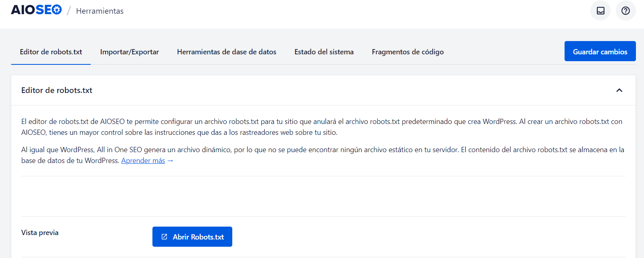Open the notifications inbox icon
644x258 pixels.
click(x=600, y=11)
